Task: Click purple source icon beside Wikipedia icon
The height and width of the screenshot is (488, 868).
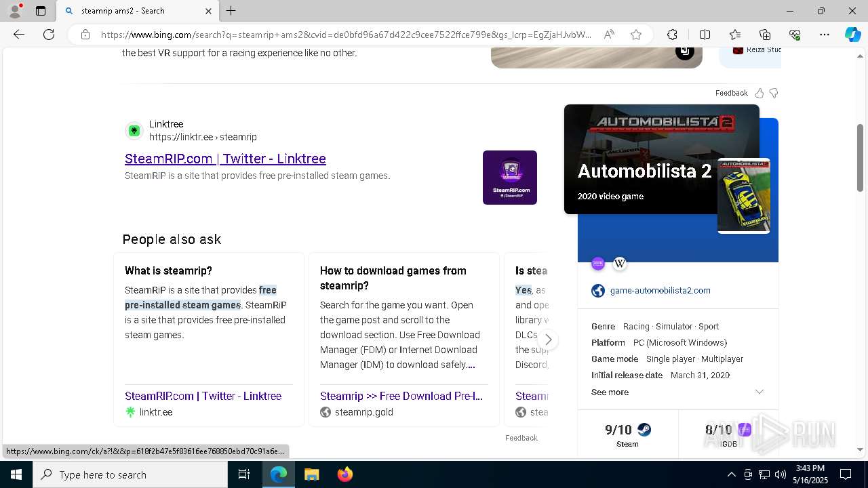Action: point(597,264)
